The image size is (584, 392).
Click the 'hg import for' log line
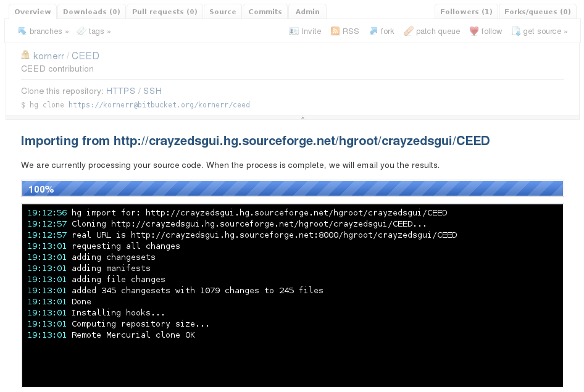[x=237, y=212]
